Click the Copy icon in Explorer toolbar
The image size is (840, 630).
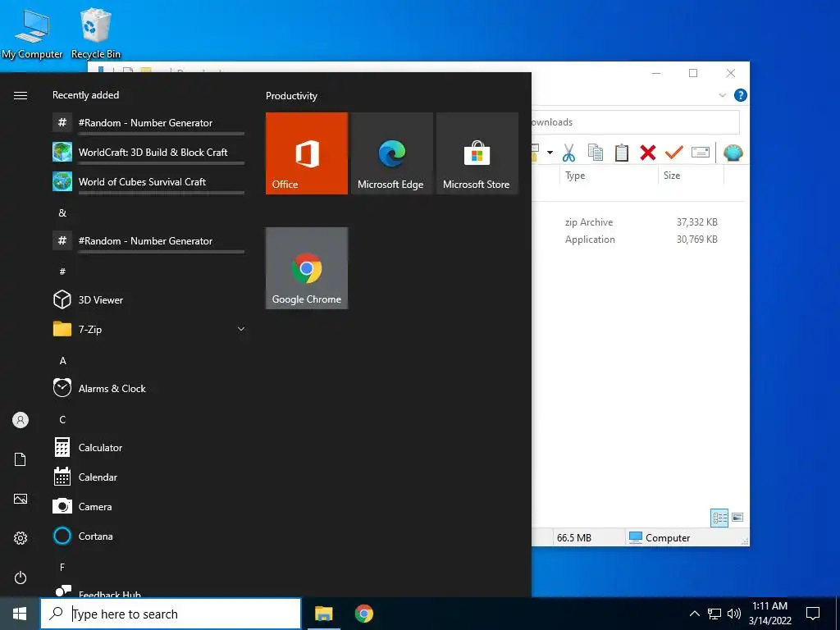click(x=596, y=153)
